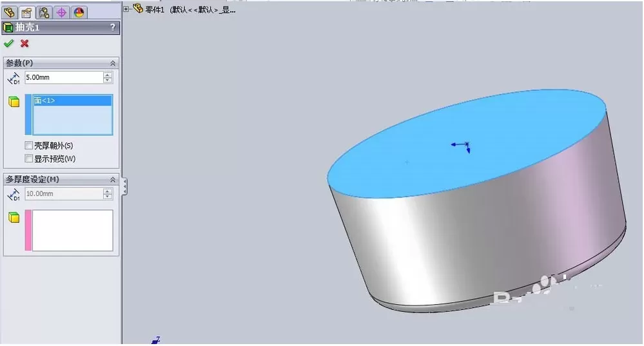Screen dimensions: 644x346
Task: Enable the 显示预览(W) checkbox
Action: click(29, 159)
